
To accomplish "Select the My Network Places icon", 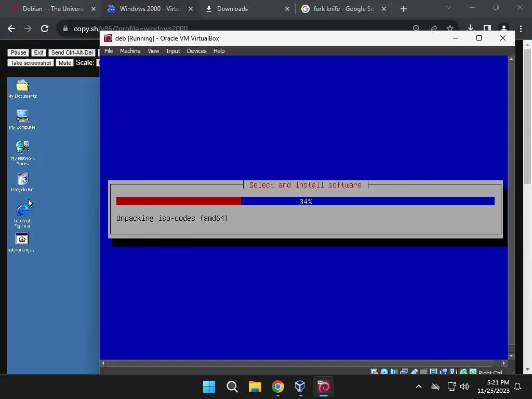I will (22, 153).
